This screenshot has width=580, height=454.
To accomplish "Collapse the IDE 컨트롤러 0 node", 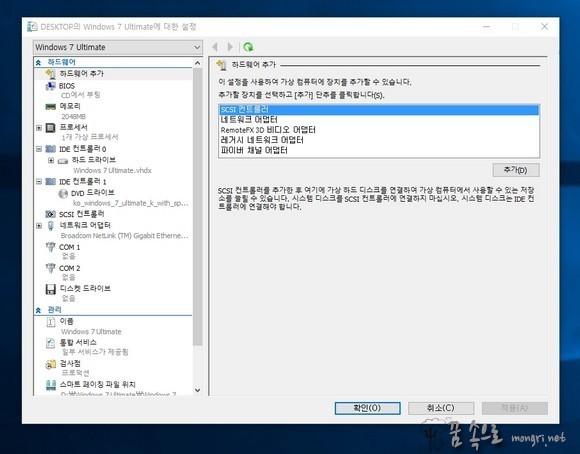I will click(x=39, y=149).
